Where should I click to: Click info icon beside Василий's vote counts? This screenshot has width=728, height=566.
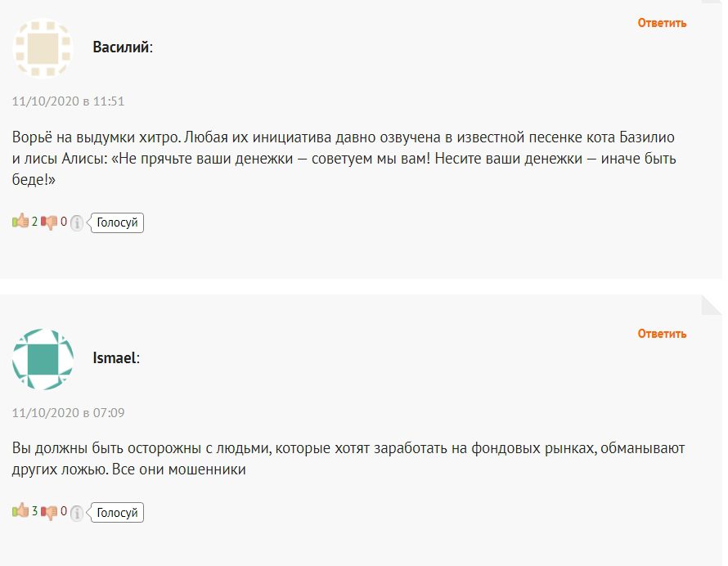click(x=77, y=222)
